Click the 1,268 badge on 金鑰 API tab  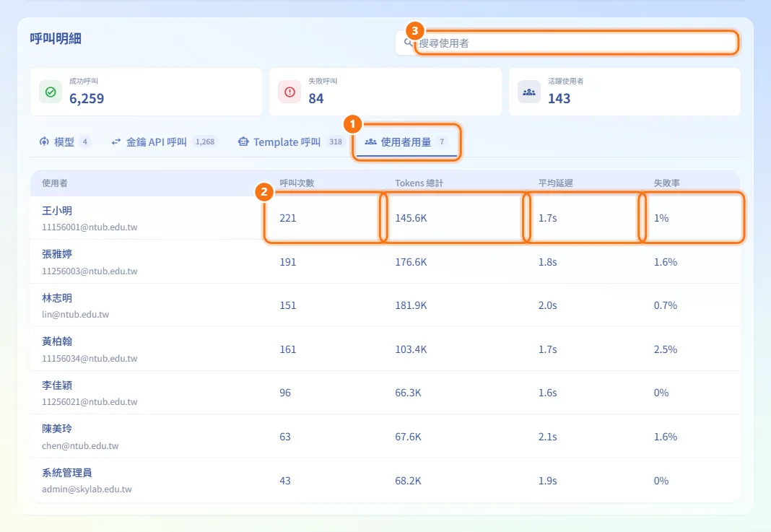205,141
